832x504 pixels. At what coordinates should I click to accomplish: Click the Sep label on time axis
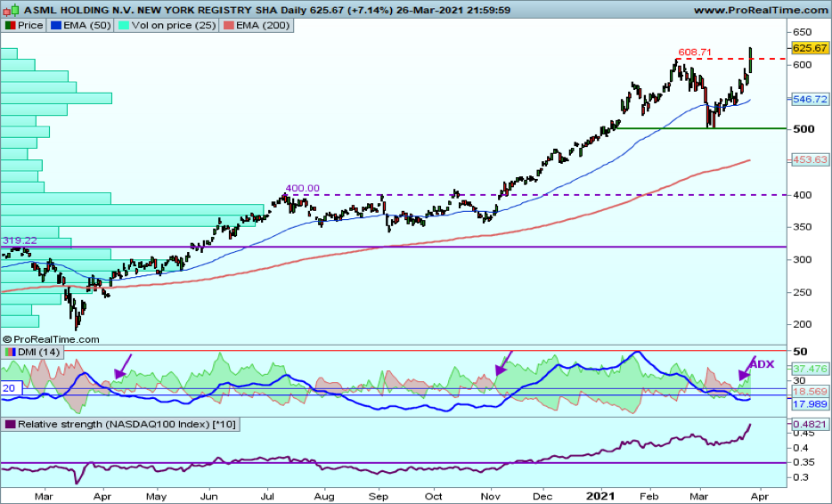tap(379, 497)
